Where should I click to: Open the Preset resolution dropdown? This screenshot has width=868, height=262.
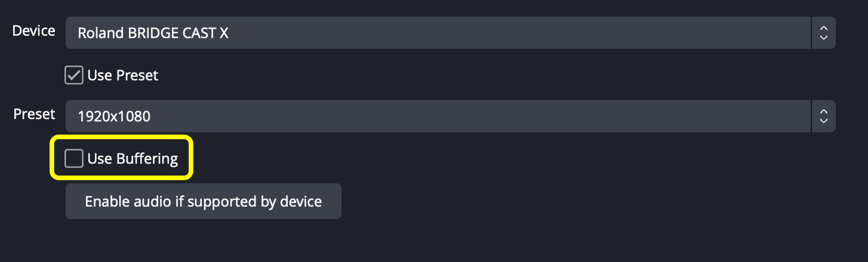[x=438, y=116]
